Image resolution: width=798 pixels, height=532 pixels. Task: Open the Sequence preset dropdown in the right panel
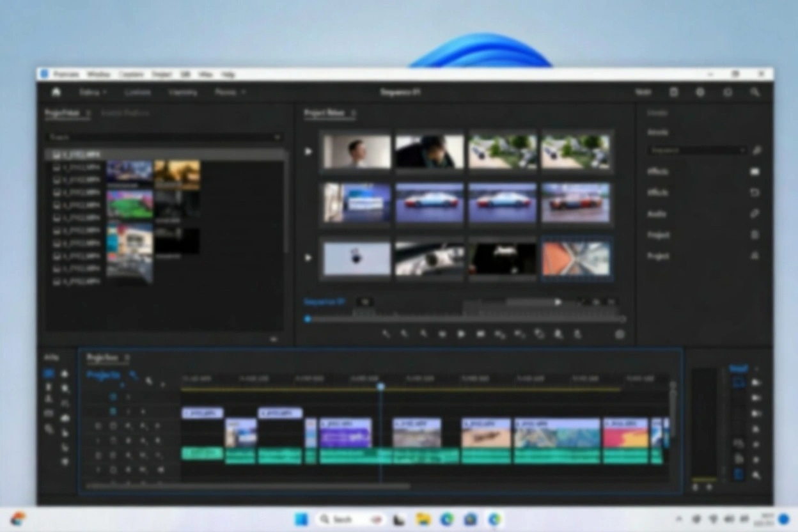click(697, 150)
